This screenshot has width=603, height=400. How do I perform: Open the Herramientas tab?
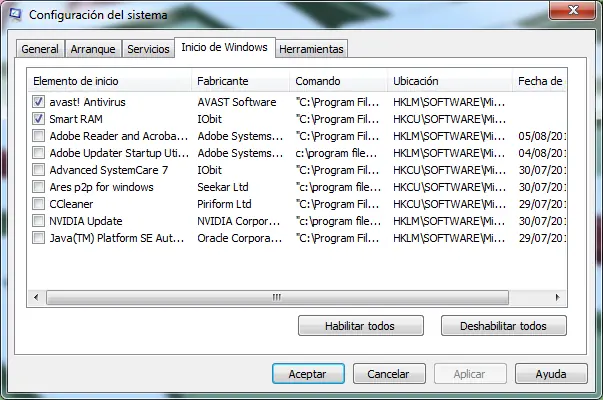tap(311, 49)
